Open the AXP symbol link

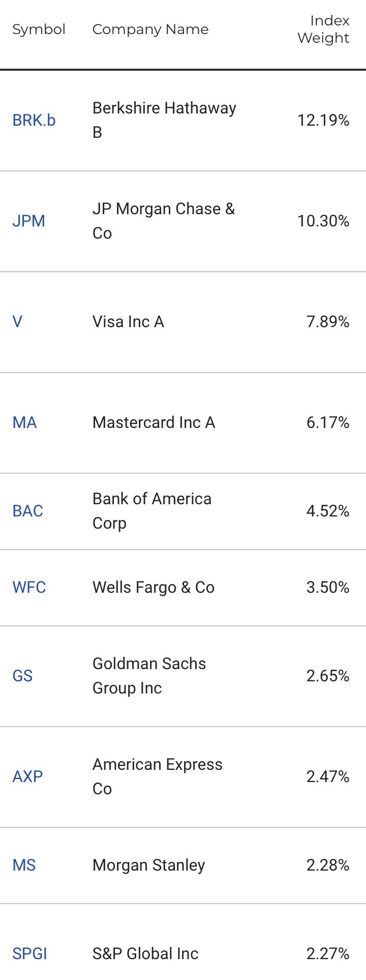pos(27,777)
